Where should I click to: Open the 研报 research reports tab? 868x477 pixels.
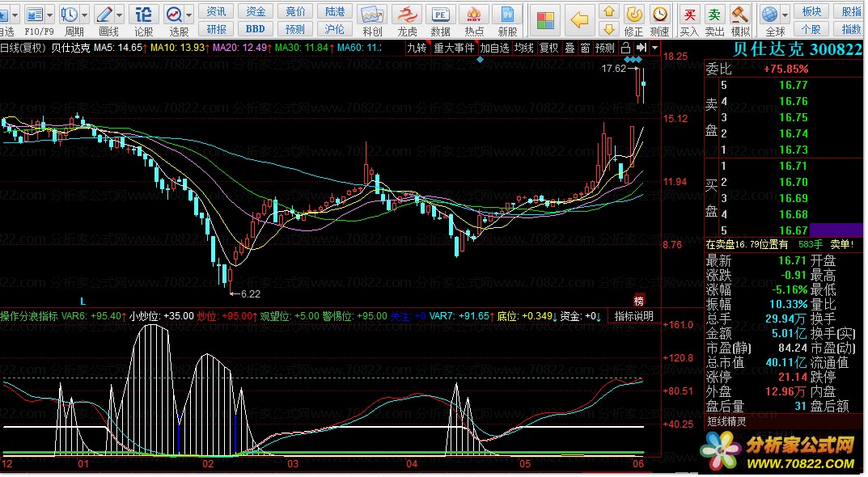(x=216, y=29)
